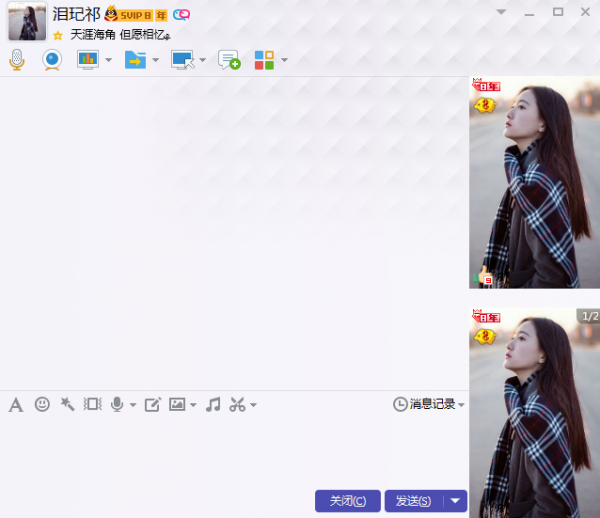Close the chat window with X

coord(585,12)
